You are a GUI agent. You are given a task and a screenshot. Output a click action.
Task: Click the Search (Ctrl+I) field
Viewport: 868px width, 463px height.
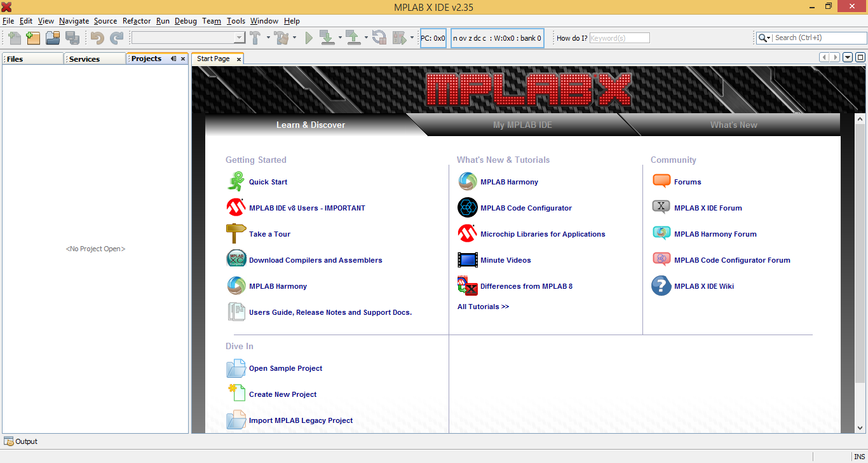(819, 38)
